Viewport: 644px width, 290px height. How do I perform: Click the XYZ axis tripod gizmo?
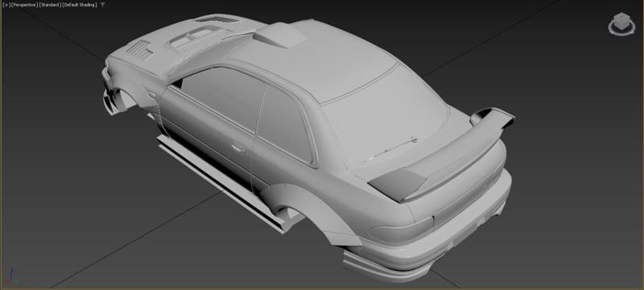pyautogui.click(x=12, y=276)
